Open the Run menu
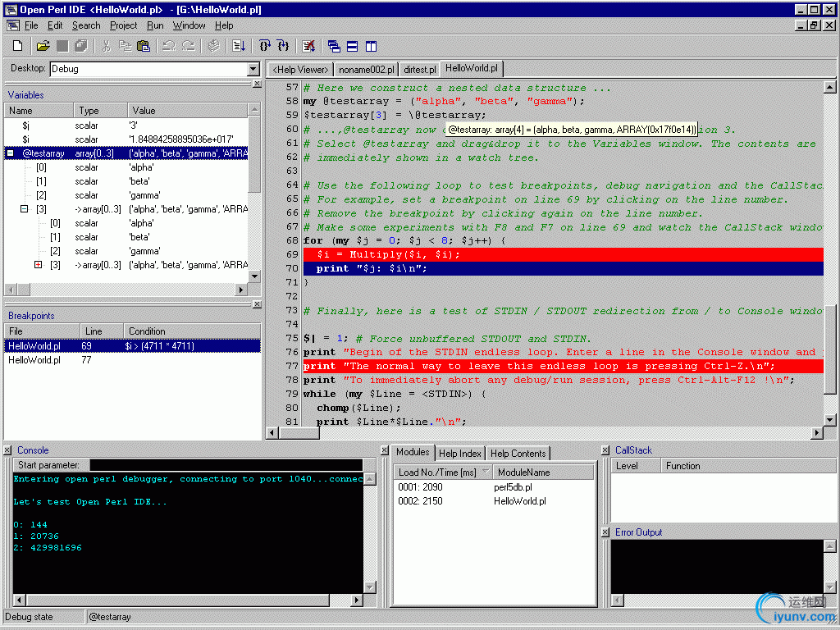 pyautogui.click(x=155, y=25)
